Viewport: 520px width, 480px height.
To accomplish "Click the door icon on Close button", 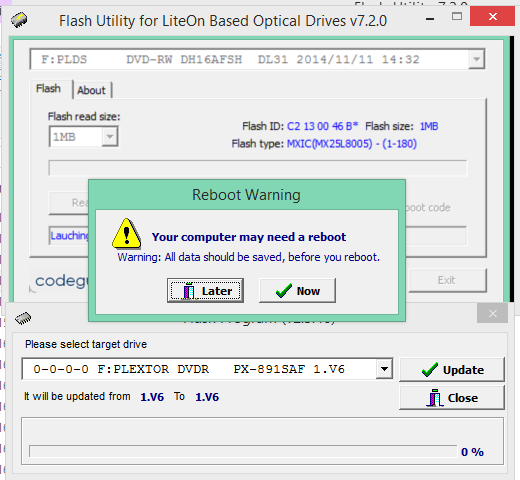I will [434, 398].
